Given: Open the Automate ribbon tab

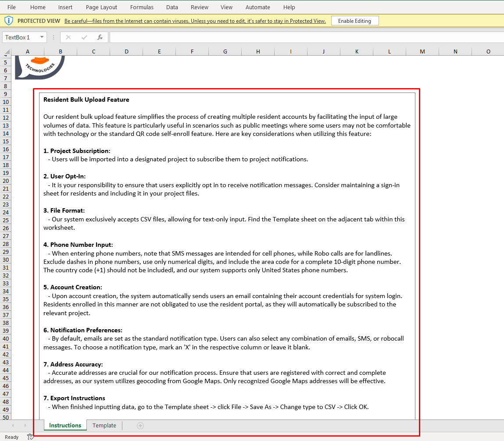Looking at the screenshot, I should click(x=258, y=7).
